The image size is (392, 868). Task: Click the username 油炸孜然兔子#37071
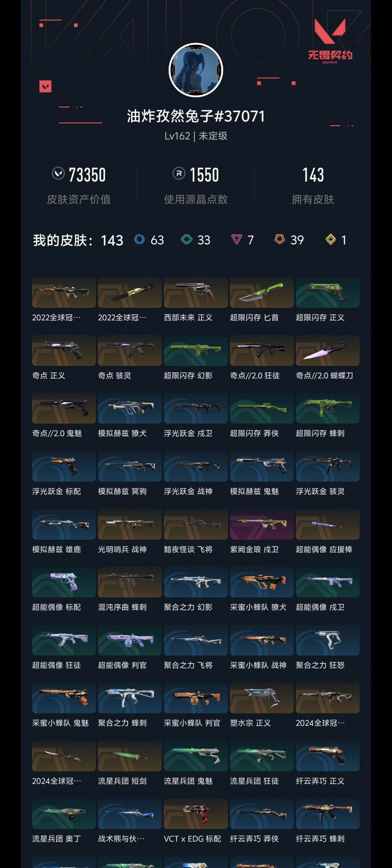[x=196, y=116]
